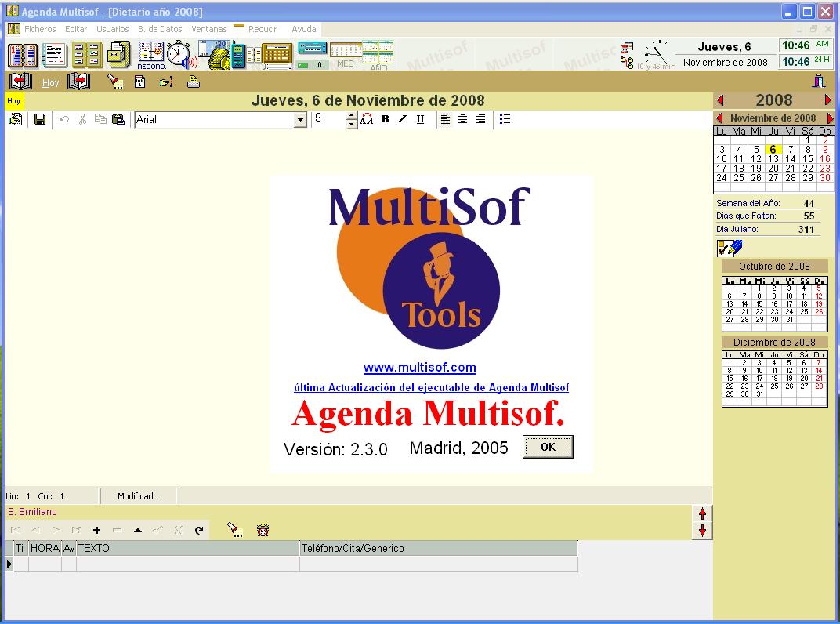Align text to the right
The width and height of the screenshot is (840, 624).
coord(481,119)
